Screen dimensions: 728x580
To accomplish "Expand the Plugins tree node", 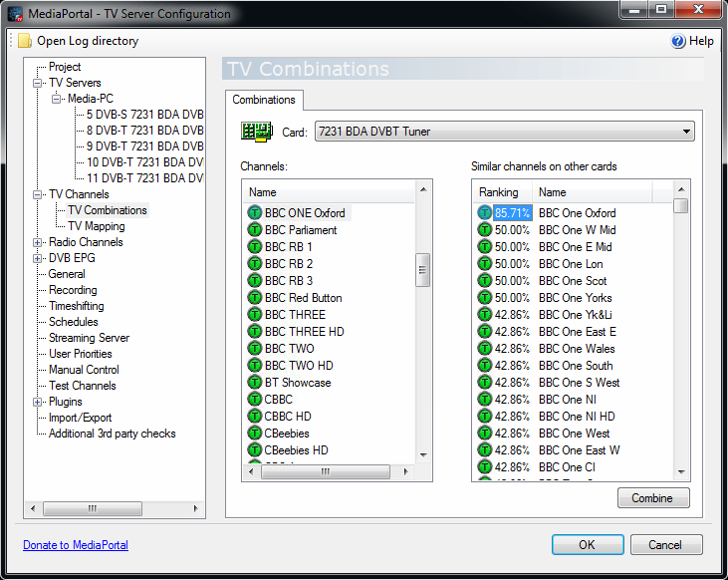I will point(37,402).
